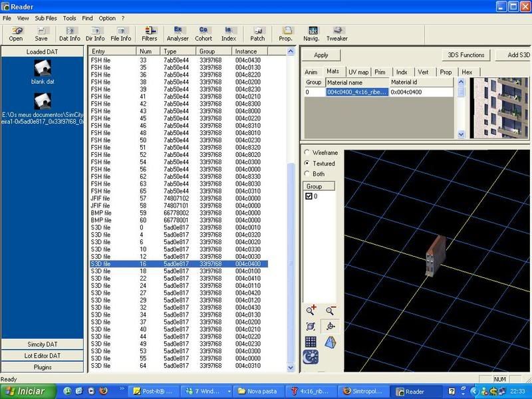This screenshot has width=532, height=399.
Task: Expand hidden system tray icons arrow
Action: (x=474, y=391)
